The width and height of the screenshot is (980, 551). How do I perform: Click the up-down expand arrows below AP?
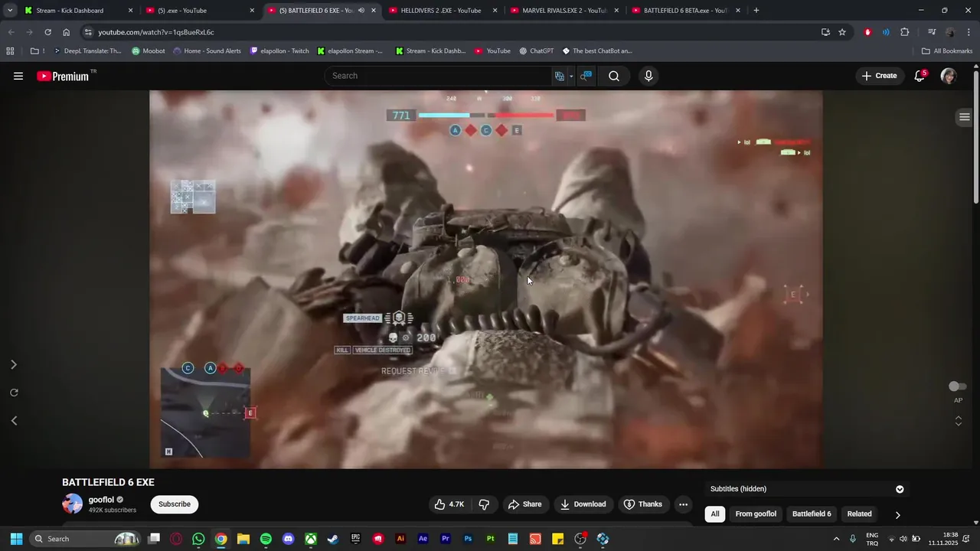958,421
